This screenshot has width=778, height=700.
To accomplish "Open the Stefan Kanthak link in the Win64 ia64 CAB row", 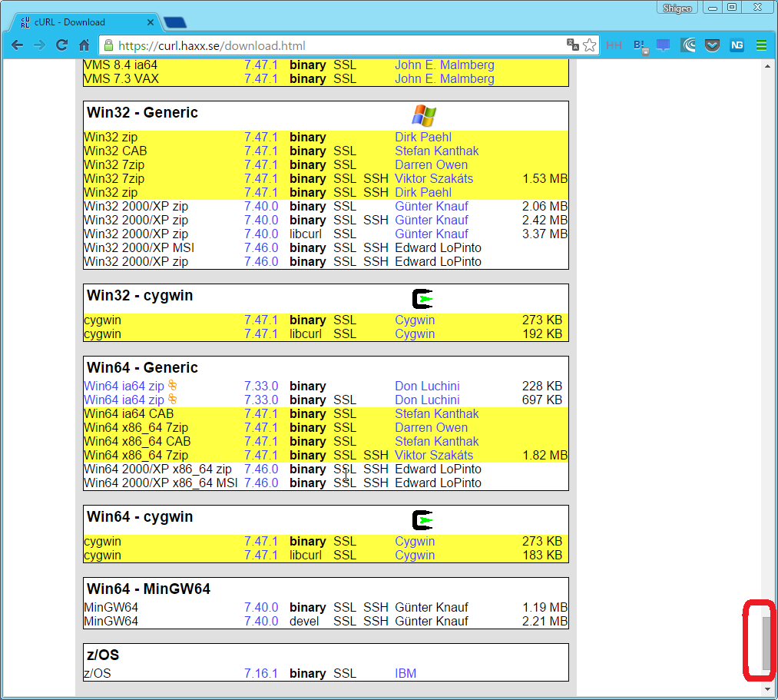I will [437, 414].
